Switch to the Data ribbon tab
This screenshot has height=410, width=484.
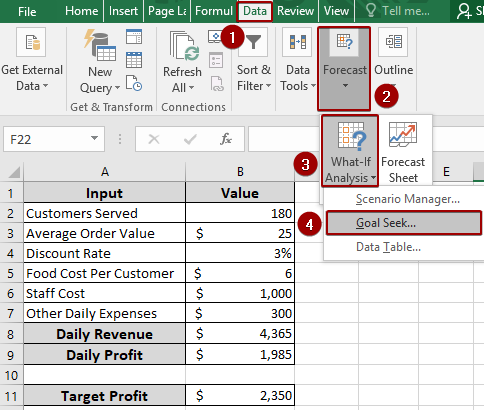(x=255, y=11)
